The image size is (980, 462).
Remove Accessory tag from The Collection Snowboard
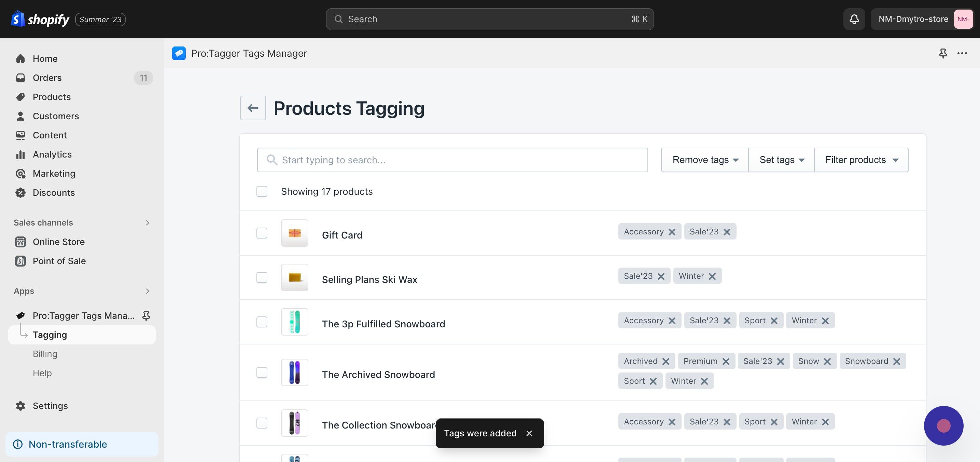(672, 422)
